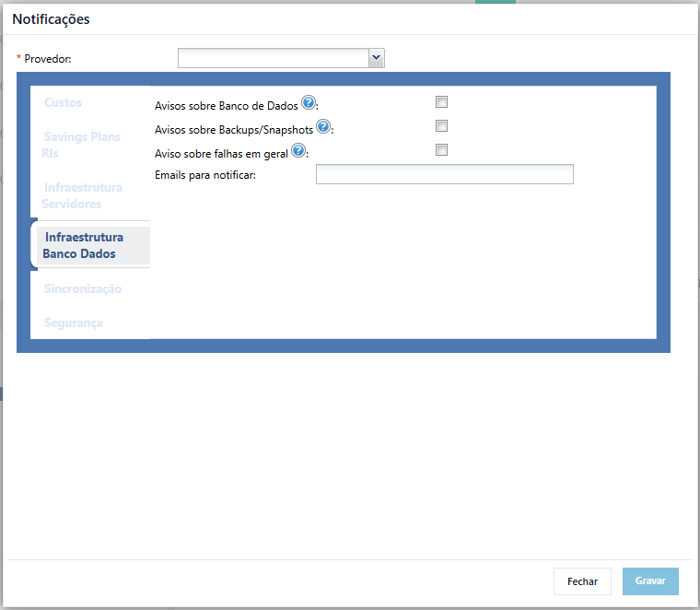Enable Avisos sobre Backups/Snapshots checkbox
Screen dimensions: 700x610
coord(441,126)
